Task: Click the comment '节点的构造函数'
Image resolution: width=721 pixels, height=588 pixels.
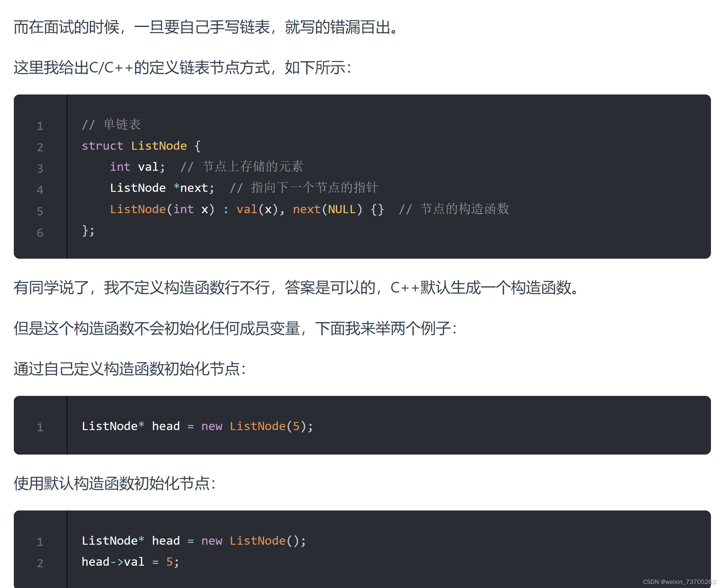Action: point(464,209)
